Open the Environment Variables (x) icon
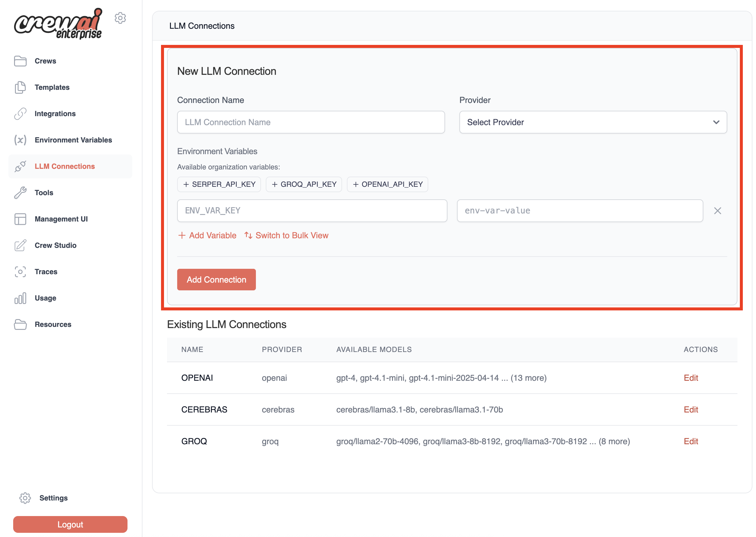Viewport: 756px width, 537px height. pos(20,140)
